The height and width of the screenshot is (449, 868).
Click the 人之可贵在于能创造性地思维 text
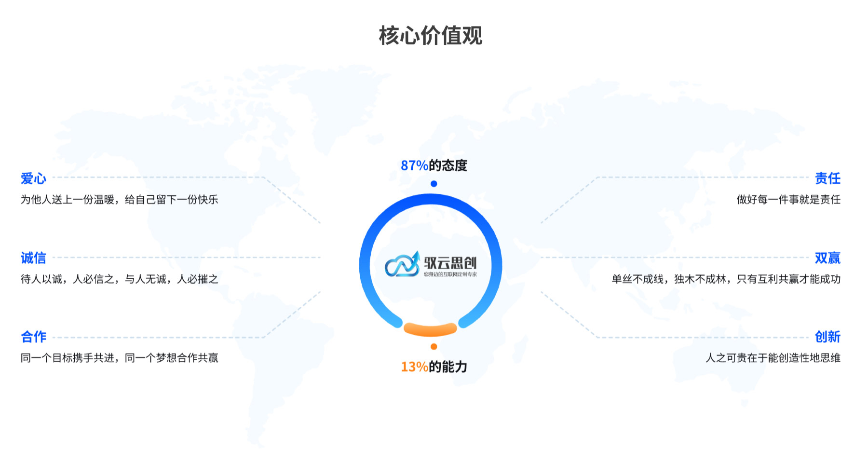pyautogui.click(x=773, y=358)
